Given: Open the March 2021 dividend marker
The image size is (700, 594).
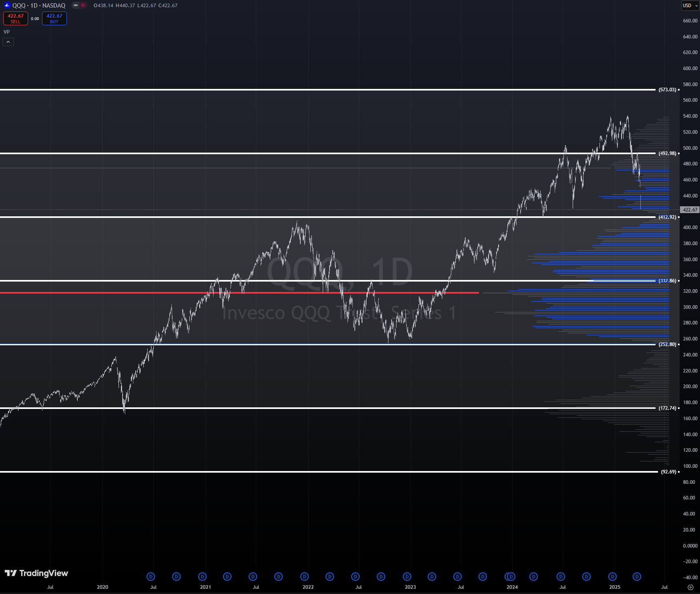Looking at the screenshot, I should point(227,576).
